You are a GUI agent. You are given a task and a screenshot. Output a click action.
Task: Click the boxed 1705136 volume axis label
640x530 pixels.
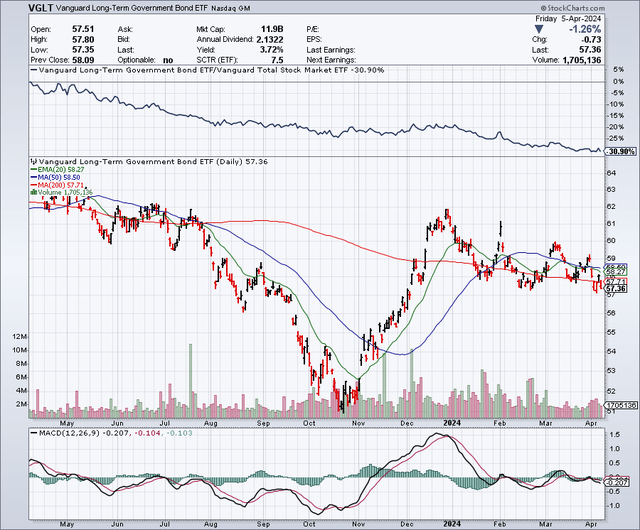[620, 405]
